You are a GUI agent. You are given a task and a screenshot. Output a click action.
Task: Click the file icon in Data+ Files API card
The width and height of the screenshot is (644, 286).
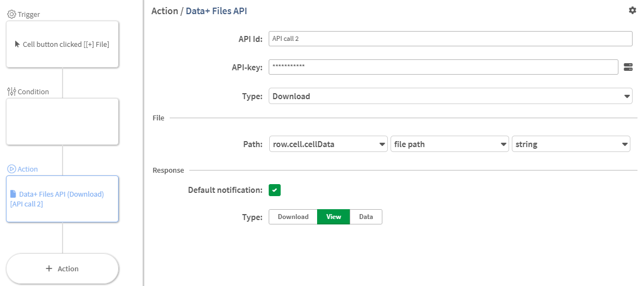(13, 194)
